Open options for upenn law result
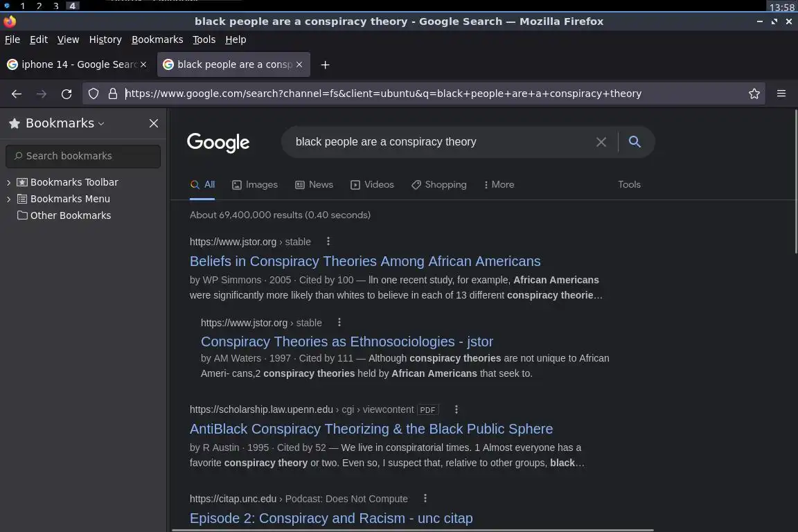 tap(456, 409)
